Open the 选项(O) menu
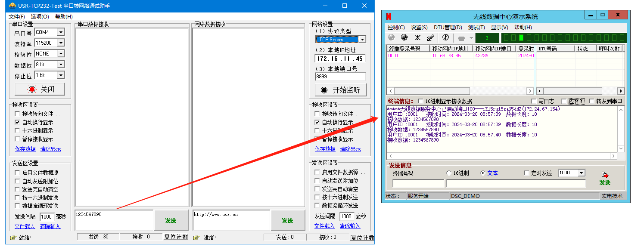The image size is (644, 250). (40, 16)
